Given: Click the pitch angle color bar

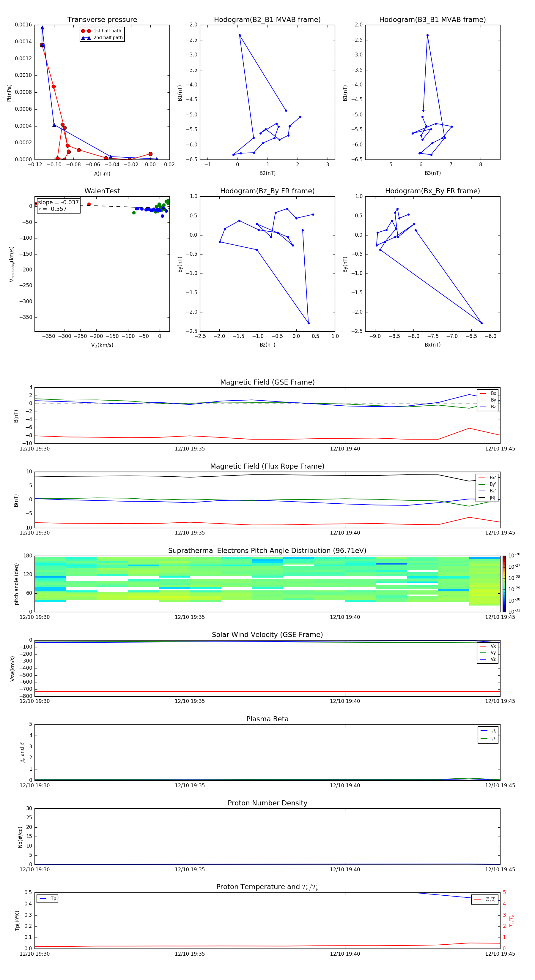Looking at the screenshot, I should (504, 584).
